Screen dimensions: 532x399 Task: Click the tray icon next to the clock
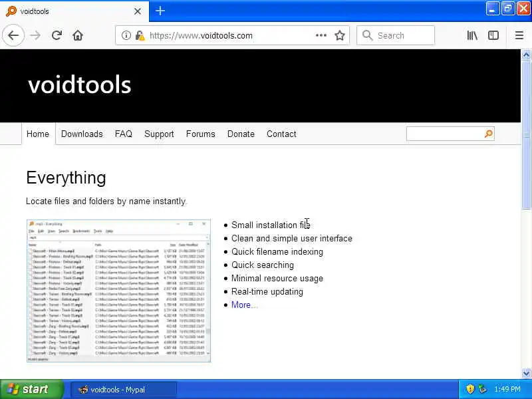coord(483,389)
